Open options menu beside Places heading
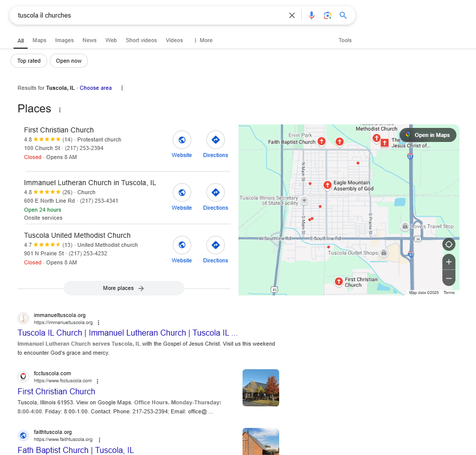 pos(60,110)
